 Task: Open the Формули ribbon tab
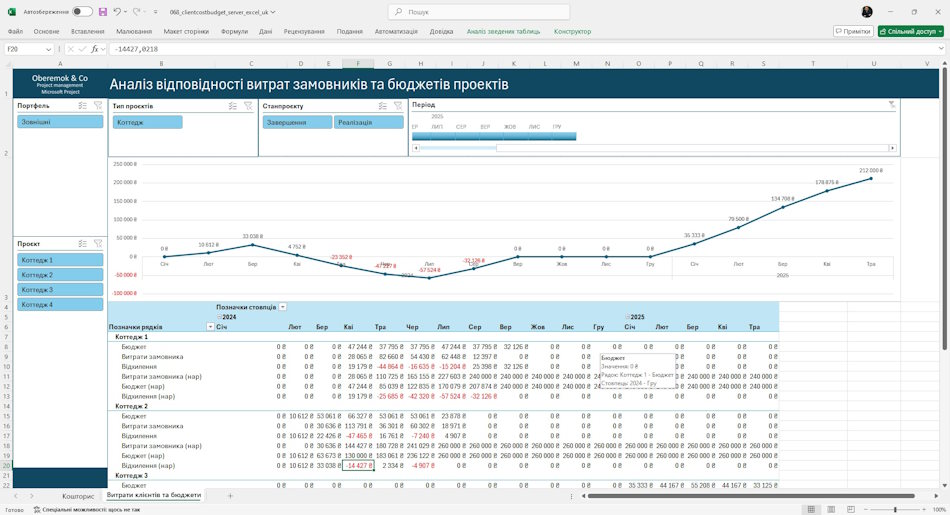click(234, 32)
